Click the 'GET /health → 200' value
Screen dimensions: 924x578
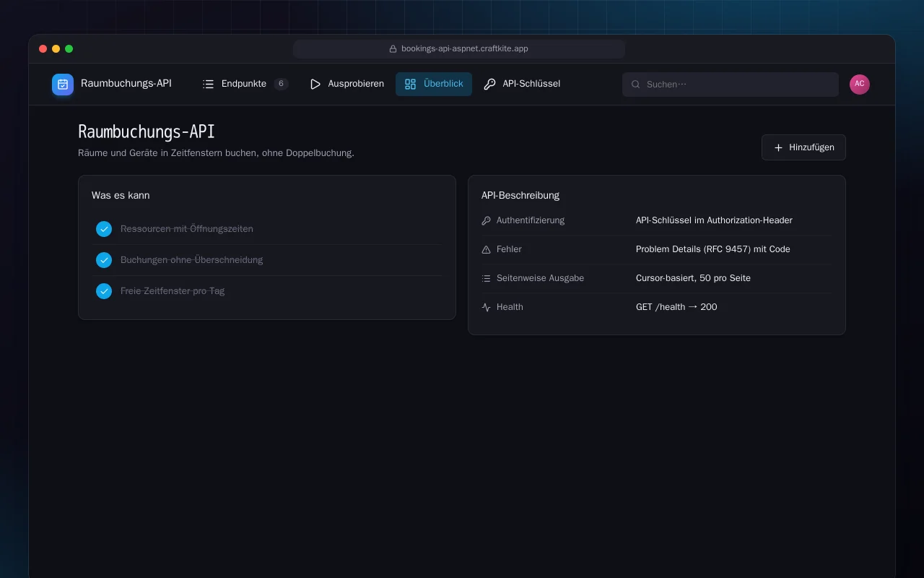[x=676, y=307]
